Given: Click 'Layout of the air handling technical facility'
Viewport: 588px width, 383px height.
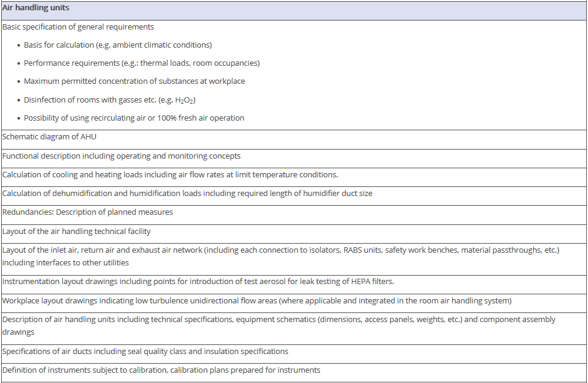Looking at the screenshot, I should [x=77, y=231].
